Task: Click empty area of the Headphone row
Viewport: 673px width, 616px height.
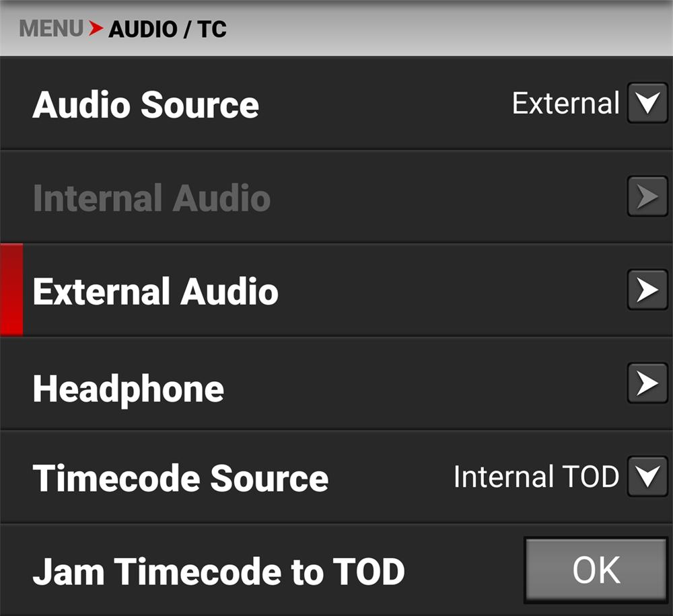Action: 417,385
